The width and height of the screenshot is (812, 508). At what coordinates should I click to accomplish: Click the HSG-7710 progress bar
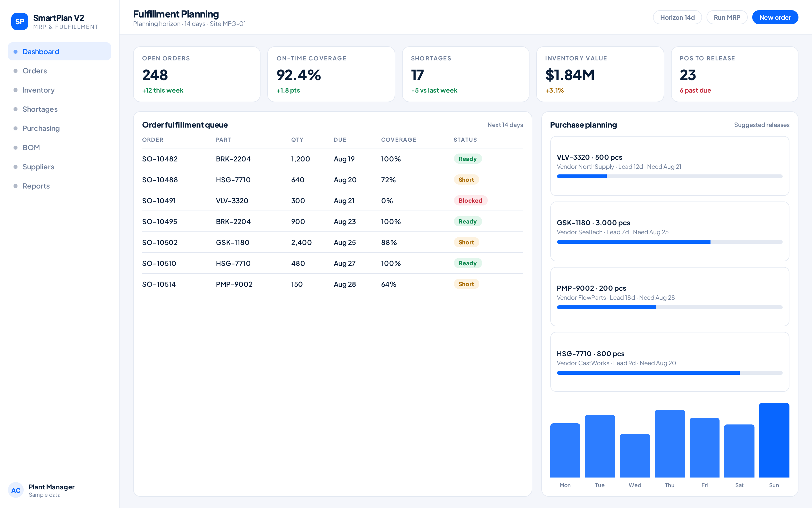pyautogui.click(x=669, y=373)
